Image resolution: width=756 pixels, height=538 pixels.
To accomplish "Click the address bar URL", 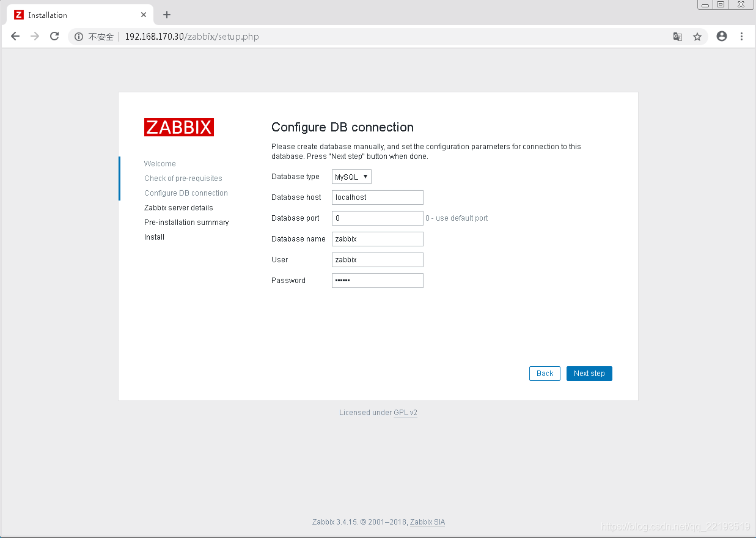I will 192,37.
